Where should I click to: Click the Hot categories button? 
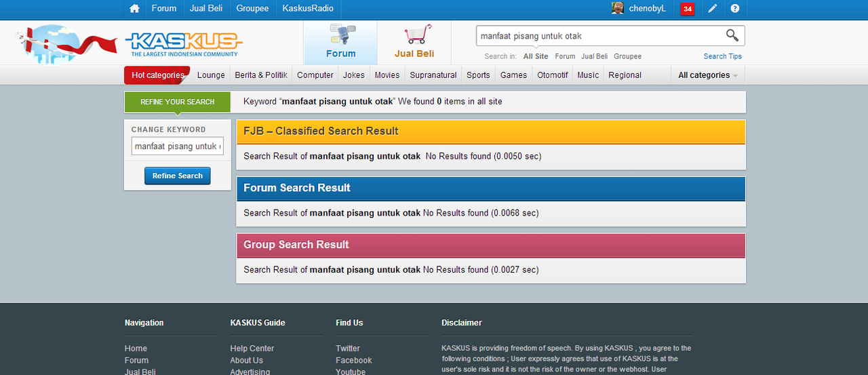tap(157, 75)
